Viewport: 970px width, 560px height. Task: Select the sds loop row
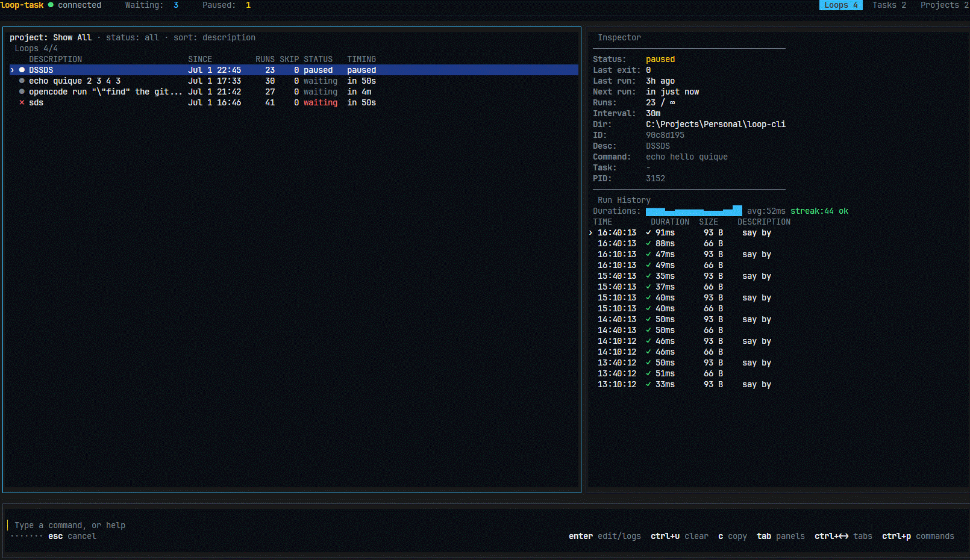tap(294, 102)
